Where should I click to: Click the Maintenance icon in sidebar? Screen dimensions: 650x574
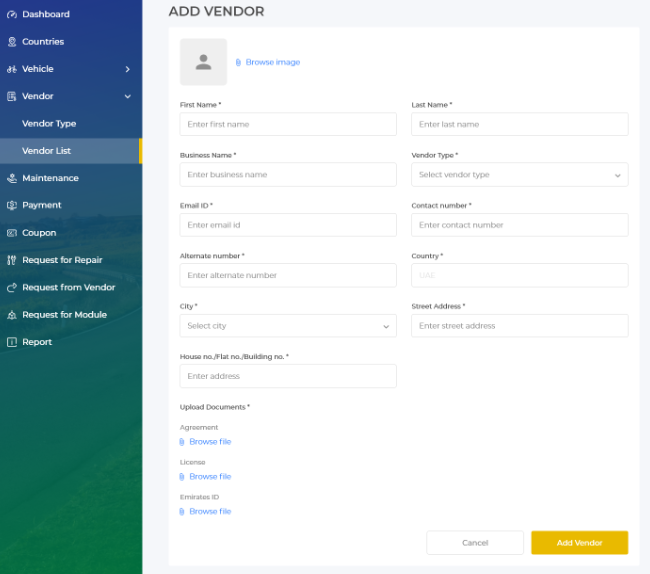click(x=12, y=178)
